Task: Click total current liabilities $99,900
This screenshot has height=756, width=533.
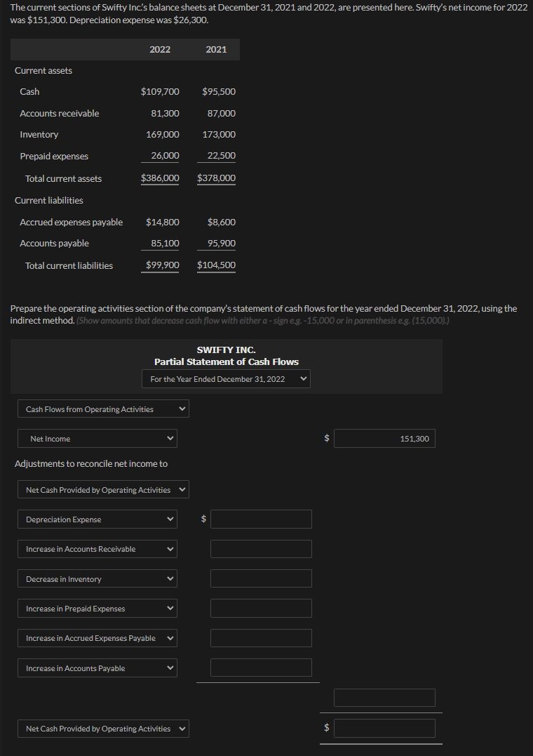Action: click(163, 265)
